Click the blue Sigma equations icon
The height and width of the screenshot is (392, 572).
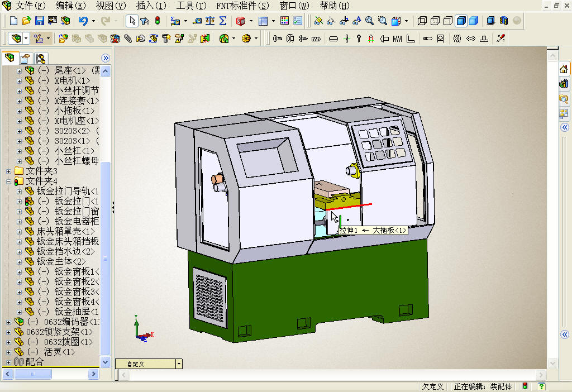pyautogui.click(x=223, y=21)
